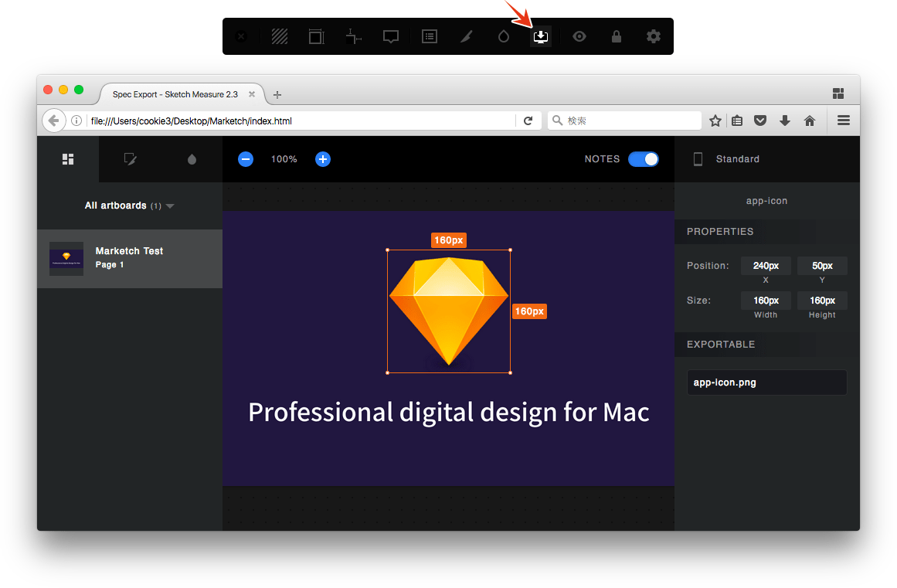This screenshot has width=897, height=588.
Task: Toggle the lock icon in Measure toolbar
Action: tap(616, 36)
